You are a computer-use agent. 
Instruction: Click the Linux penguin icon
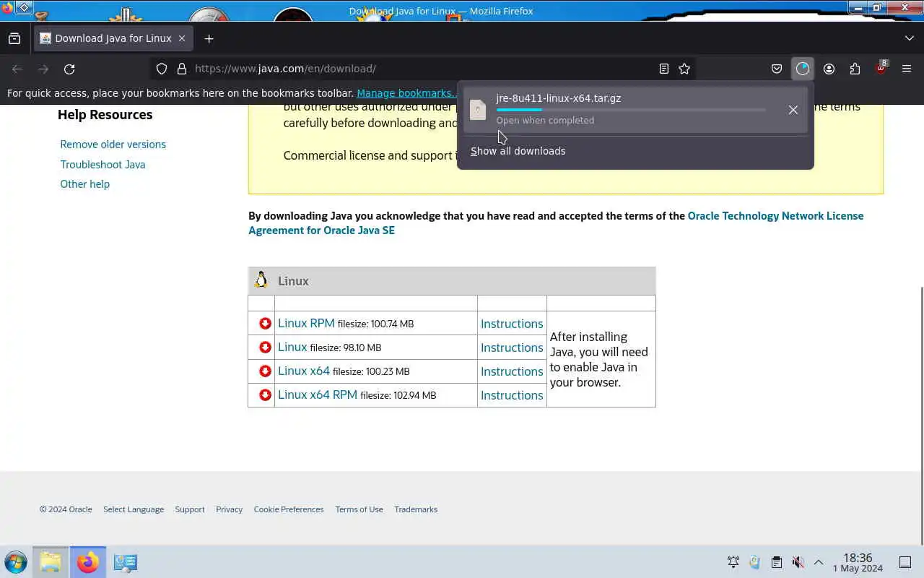pos(261,280)
